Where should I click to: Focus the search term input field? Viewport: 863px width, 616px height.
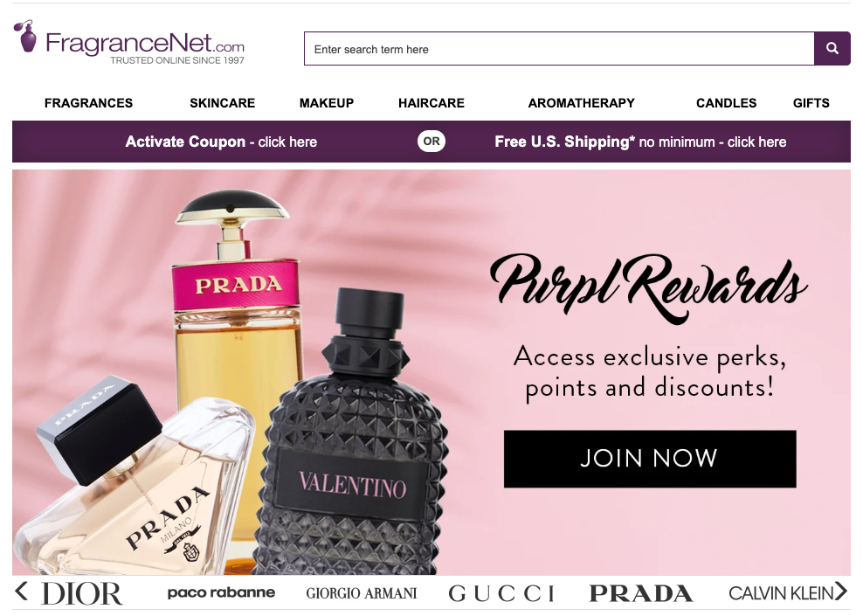click(559, 49)
